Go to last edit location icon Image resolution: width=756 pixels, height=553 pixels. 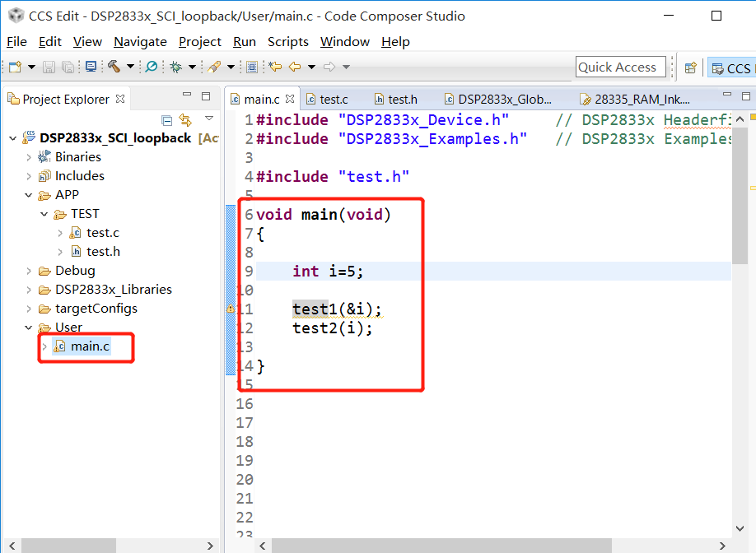coord(275,67)
